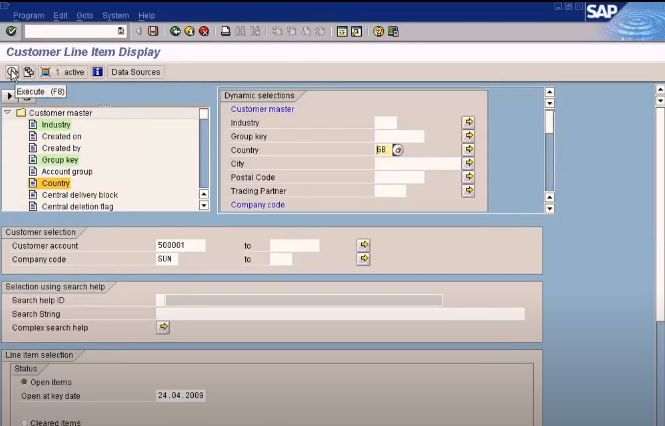Click the First Page icon
The width and height of the screenshot is (665, 426).
point(277,31)
